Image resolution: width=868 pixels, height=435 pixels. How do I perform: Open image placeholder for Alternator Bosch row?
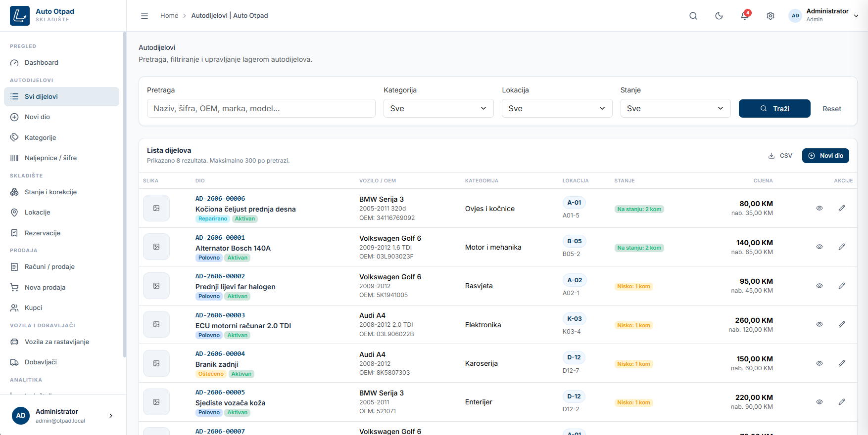(156, 247)
